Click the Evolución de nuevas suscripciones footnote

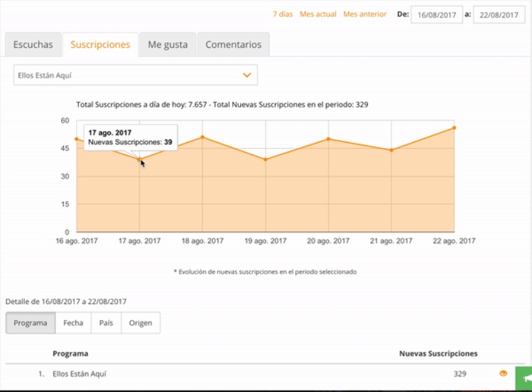(265, 271)
